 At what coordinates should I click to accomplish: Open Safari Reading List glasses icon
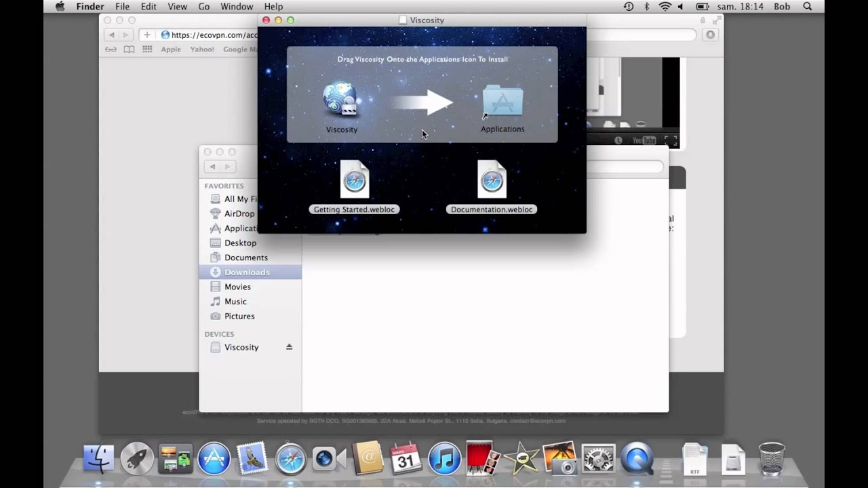[111, 49]
